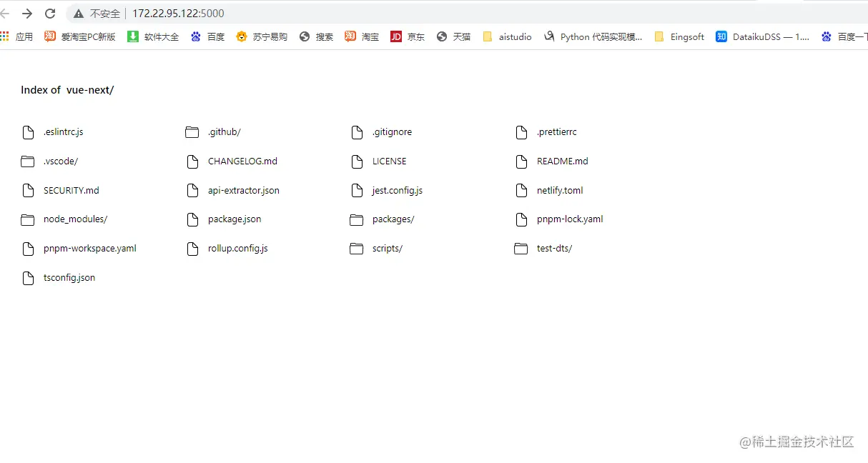This screenshot has width=868, height=463.
Task: Click file icon next to .prettierrc
Action: pyautogui.click(x=522, y=132)
